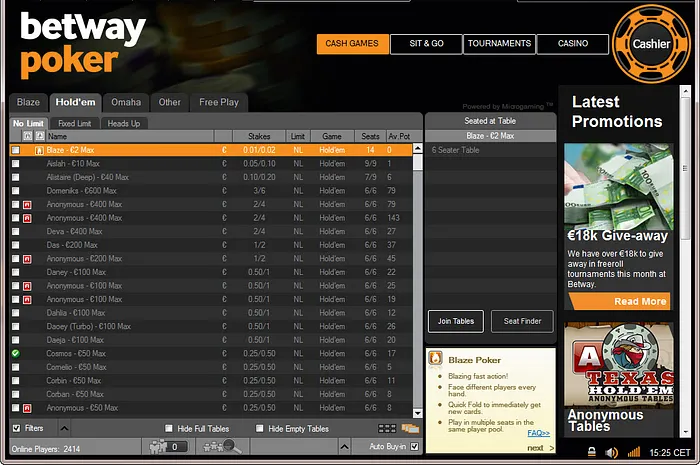Sort the list by Name column header
The height and width of the screenshot is (465, 700).
pyautogui.click(x=129, y=136)
